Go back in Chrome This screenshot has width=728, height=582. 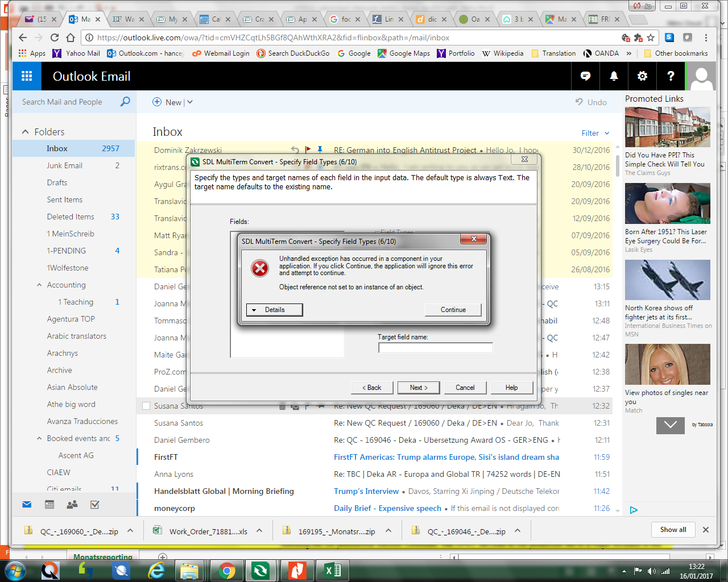pyautogui.click(x=23, y=38)
